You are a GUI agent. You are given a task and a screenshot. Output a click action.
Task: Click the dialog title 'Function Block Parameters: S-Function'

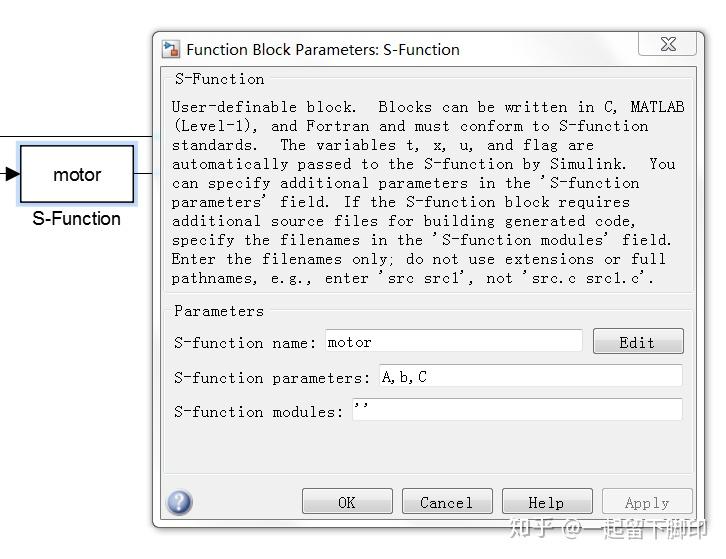pyautogui.click(x=323, y=50)
